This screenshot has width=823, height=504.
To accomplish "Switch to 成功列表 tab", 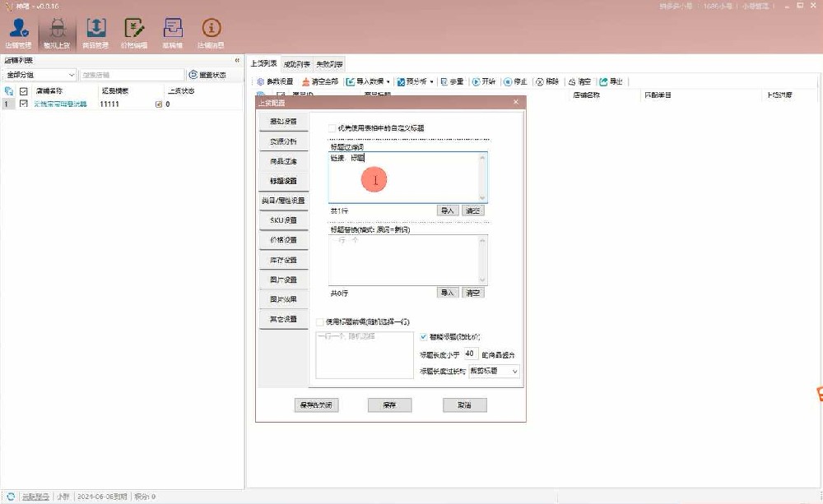I will [296, 64].
